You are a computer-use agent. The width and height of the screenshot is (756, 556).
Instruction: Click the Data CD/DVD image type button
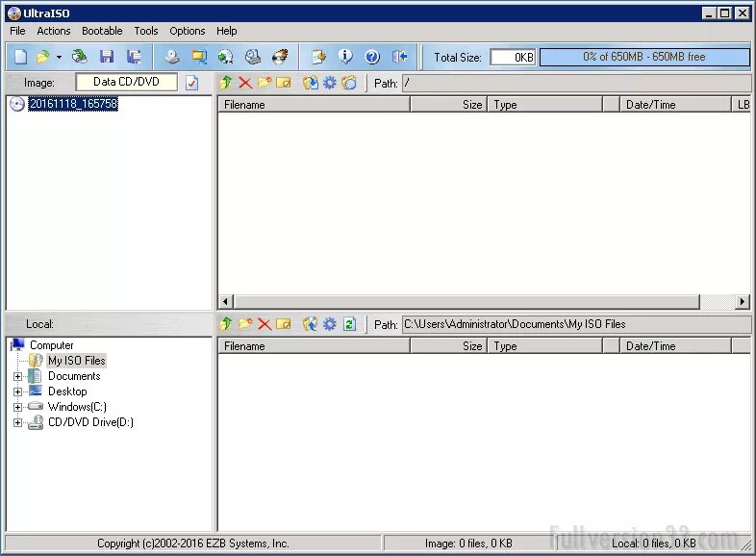[x=126, y=82]
